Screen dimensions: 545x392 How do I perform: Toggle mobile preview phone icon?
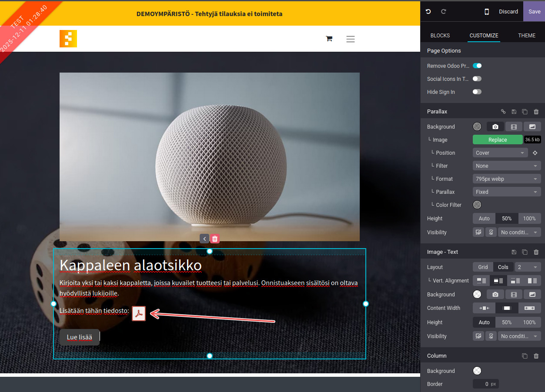487,12
